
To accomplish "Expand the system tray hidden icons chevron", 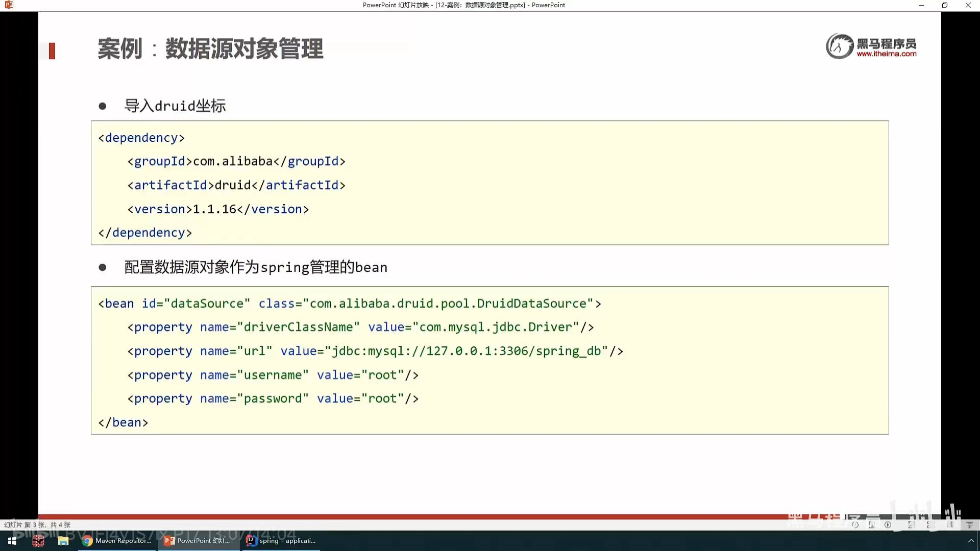I will 971,541.
